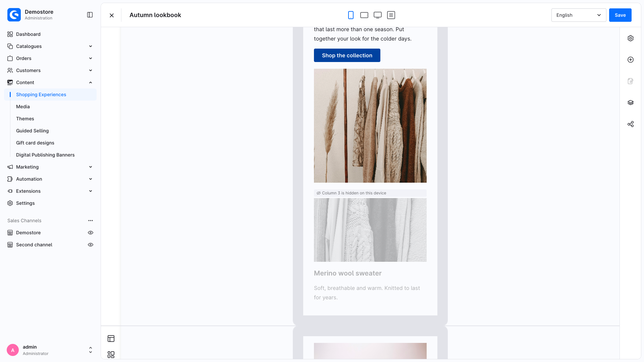The image size is (644, 362).
Task: Click the admin user avatar
Action: (x=13, y=350)
